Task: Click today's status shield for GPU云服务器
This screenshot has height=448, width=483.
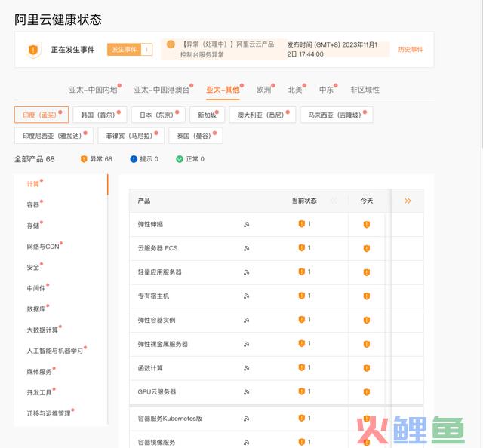Action: click(x=367, y=392)
